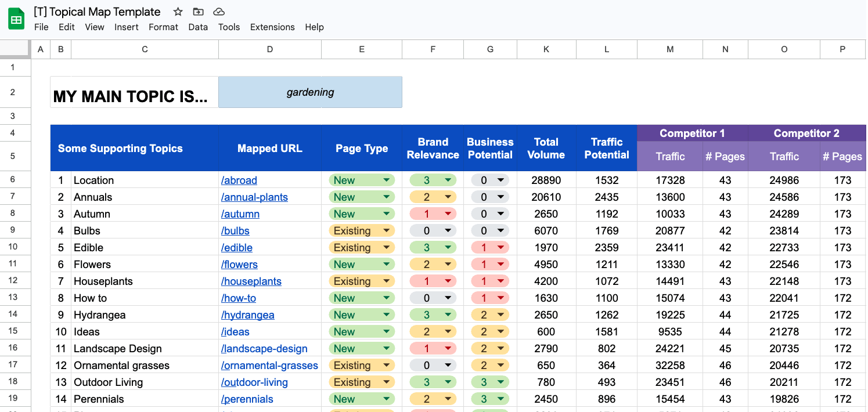Star this spreadsheet as favorite
Image resolution: width=868 pixels, height=412 pixels.
(x=177, y=11)
